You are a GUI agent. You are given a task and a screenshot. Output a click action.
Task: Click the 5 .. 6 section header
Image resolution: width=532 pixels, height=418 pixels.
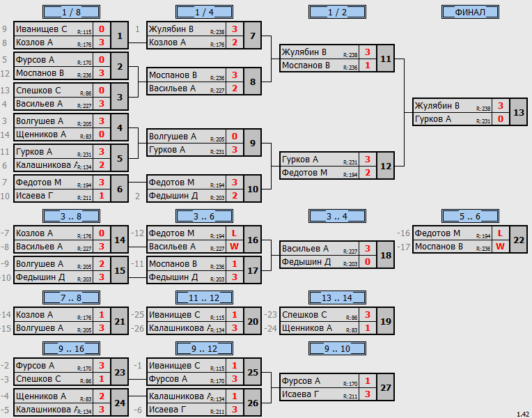click(x=470, y=216)
